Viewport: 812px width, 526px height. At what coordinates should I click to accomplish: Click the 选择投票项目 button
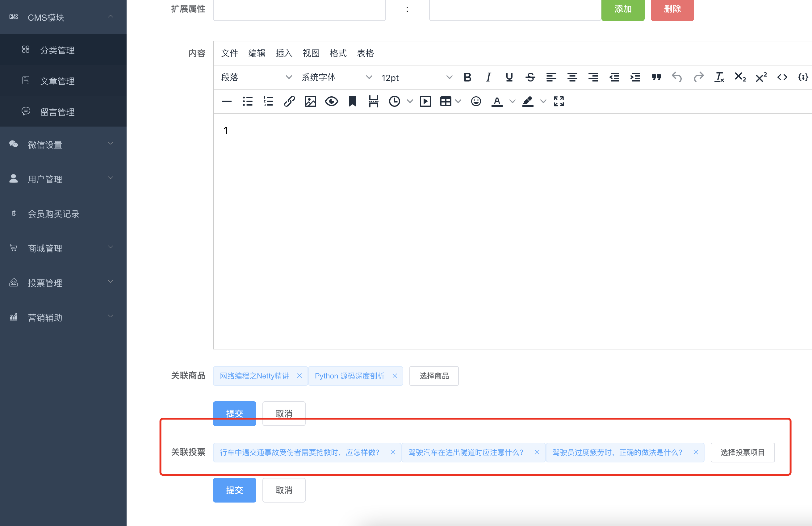point(743,452)
